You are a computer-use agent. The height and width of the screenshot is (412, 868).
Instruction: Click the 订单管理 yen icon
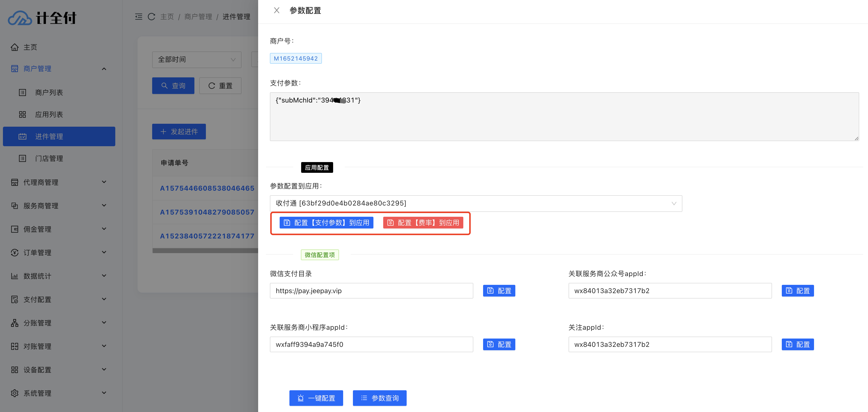(x=14, y=253)
